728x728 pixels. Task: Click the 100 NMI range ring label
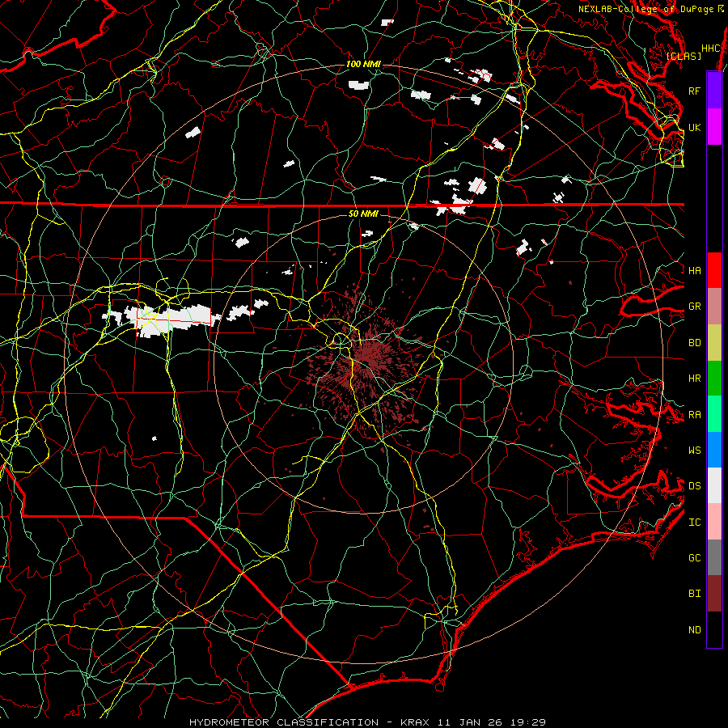coord(363,64)
